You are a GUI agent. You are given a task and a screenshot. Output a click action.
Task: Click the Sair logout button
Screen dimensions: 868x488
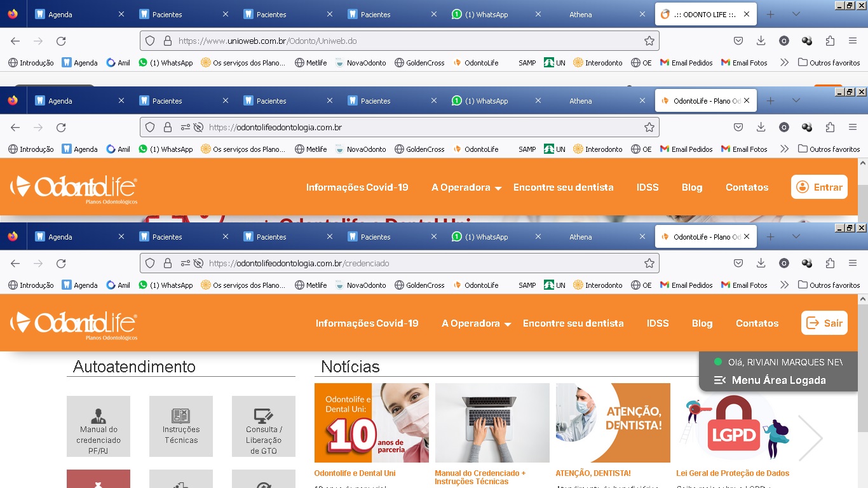tap(824, 323)
